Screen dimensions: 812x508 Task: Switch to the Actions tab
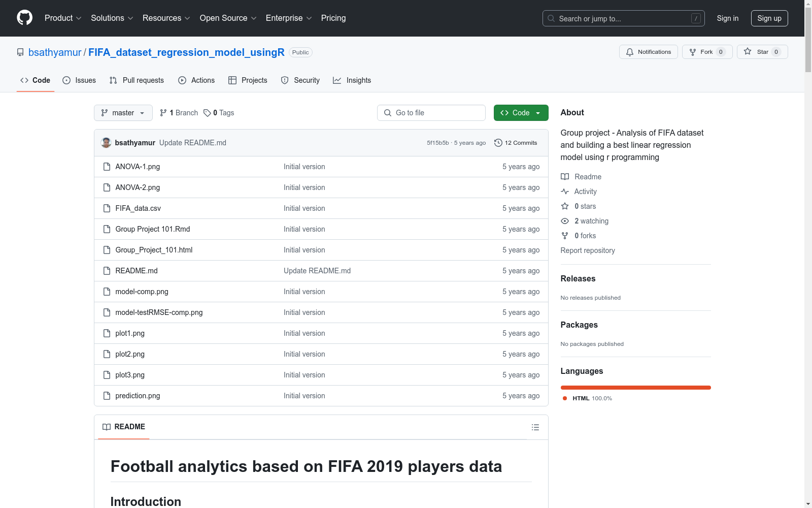196,80
